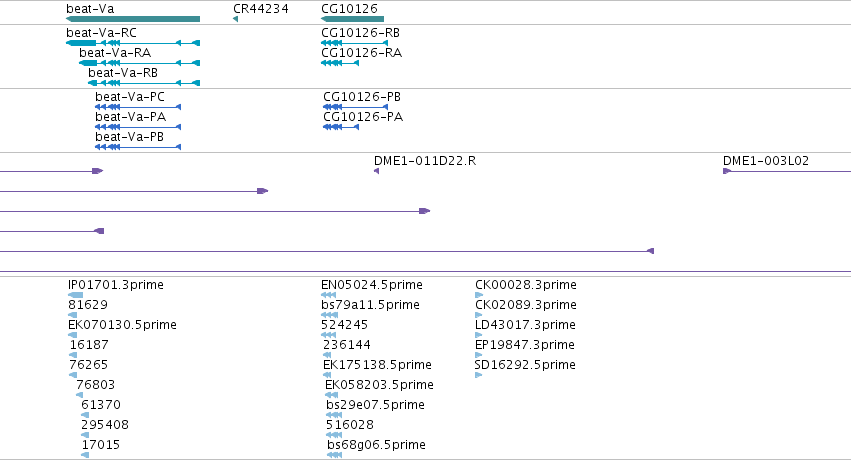Select the CG10126 gene label
The height and width of the screenshot is (460, 851).
click(x=349, y=9)
